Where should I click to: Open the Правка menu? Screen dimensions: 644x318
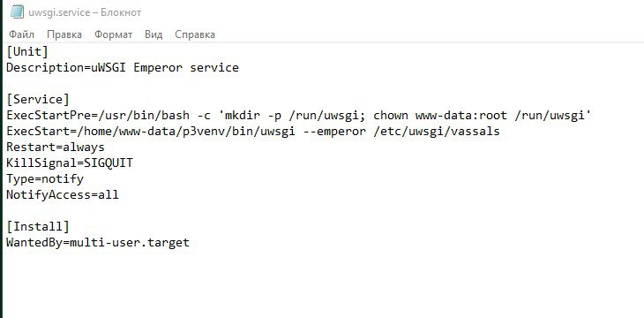[x=64, y=34]
